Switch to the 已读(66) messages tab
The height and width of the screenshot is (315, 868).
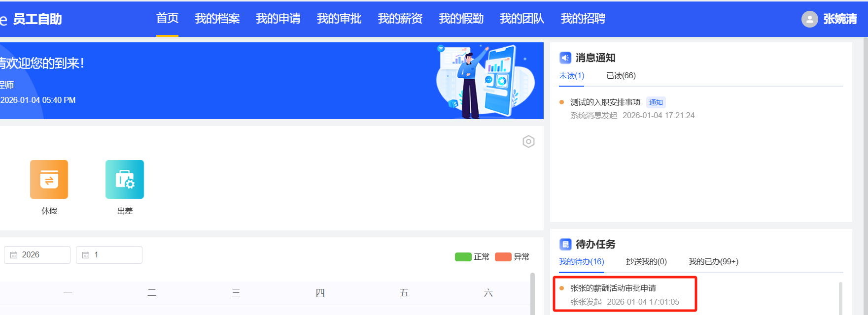click(x=621, y=75)
